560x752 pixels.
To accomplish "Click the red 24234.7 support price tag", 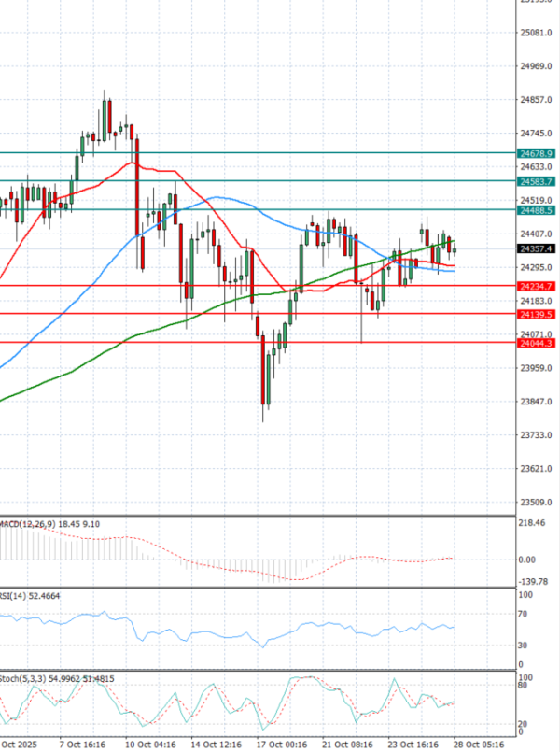I will (537, 286).
